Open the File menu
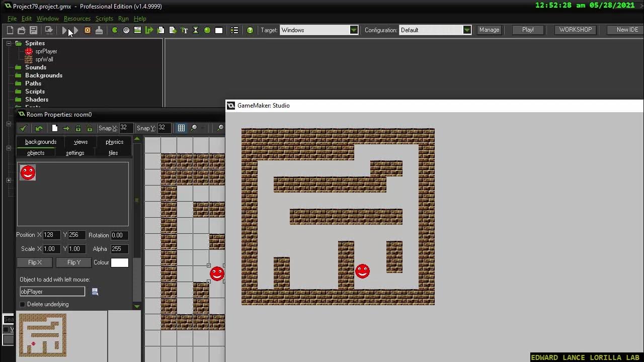 tap(12, 19)
